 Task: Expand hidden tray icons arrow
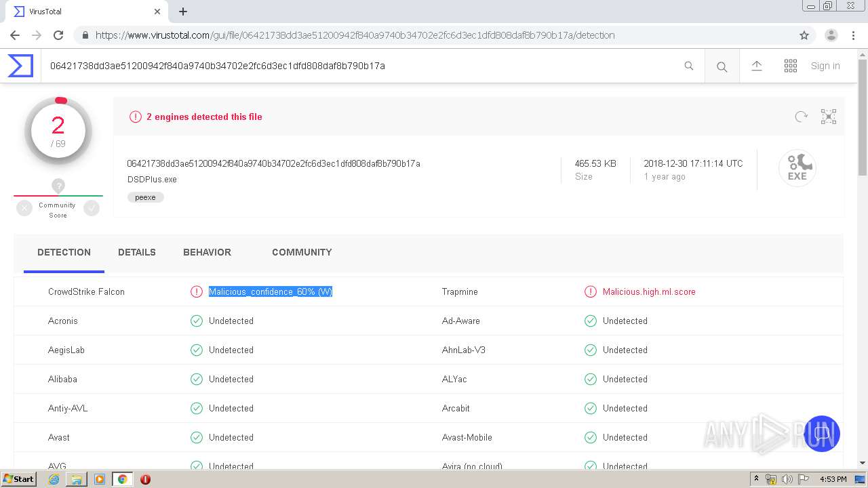(x=756, y=479)
